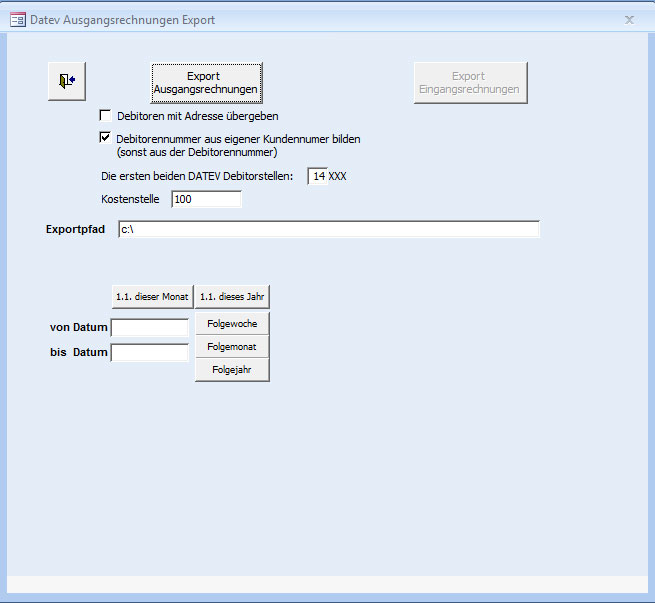Focus the bis Datum field

tap(150, 352)
